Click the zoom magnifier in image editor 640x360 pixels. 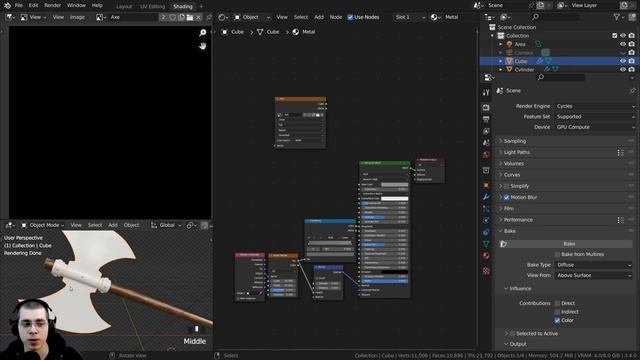point(202,33)
